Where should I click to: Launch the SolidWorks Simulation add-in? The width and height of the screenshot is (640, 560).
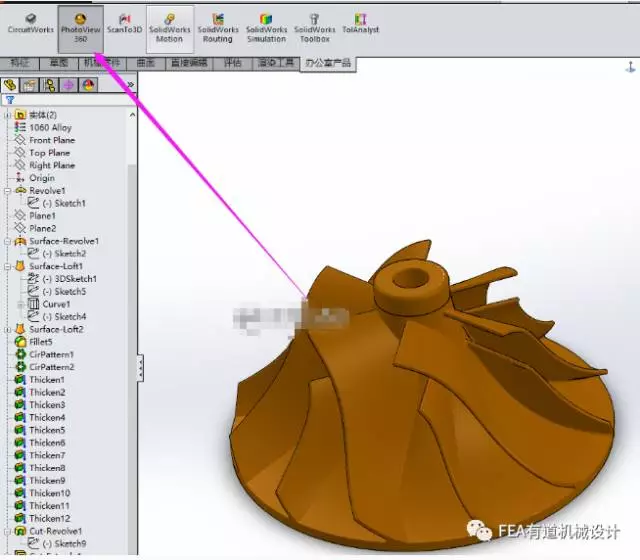point(267,29)
